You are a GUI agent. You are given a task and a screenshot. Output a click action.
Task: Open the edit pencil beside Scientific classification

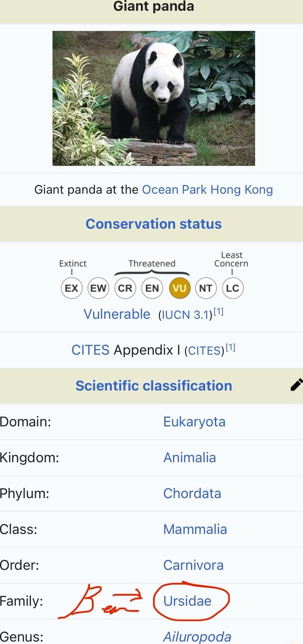(x=296, y=385)
